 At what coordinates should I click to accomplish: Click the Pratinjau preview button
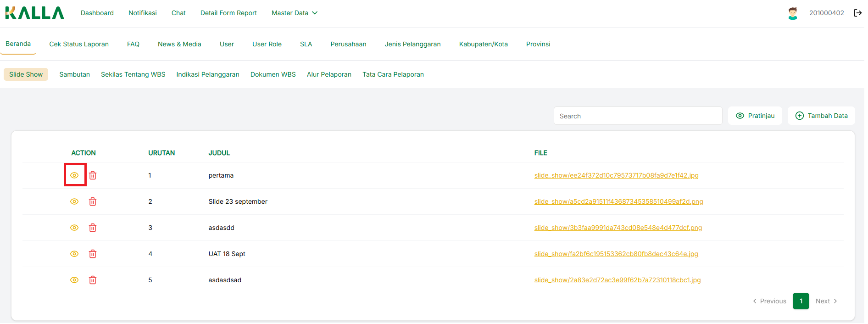pos(755,116)
